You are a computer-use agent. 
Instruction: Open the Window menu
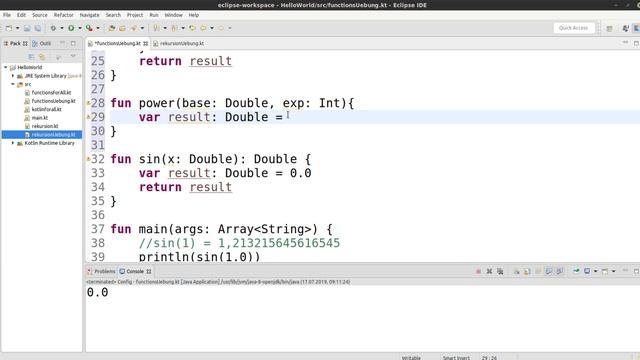(x=173, y=15)
